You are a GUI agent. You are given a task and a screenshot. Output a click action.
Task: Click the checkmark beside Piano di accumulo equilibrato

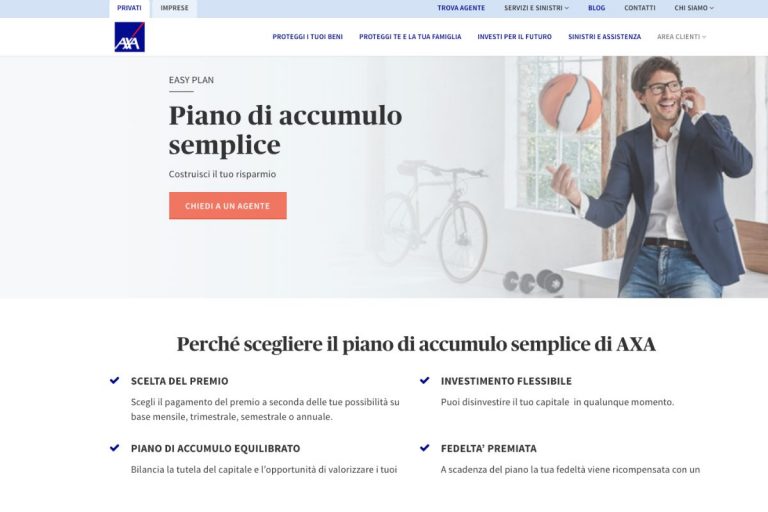tap(115, 448)
